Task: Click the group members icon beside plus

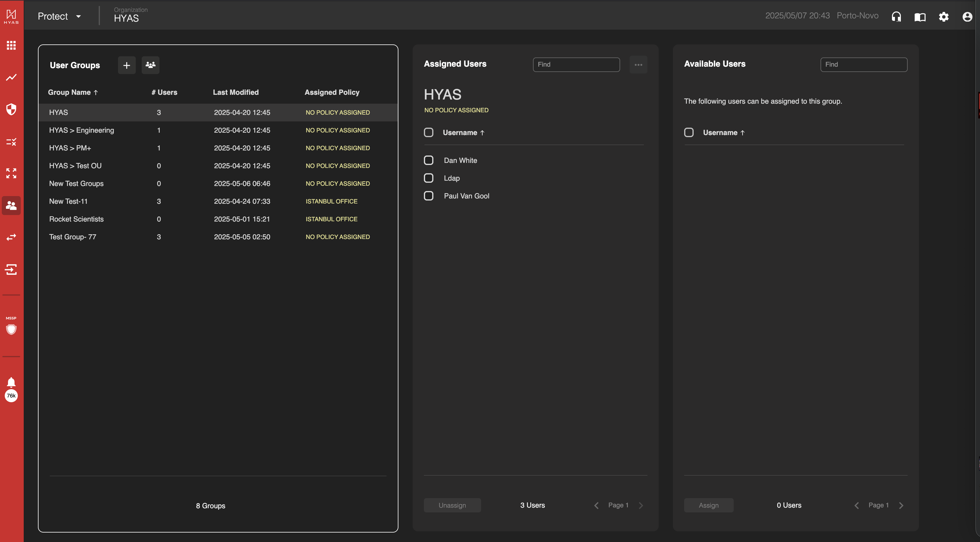Action: 151,65
